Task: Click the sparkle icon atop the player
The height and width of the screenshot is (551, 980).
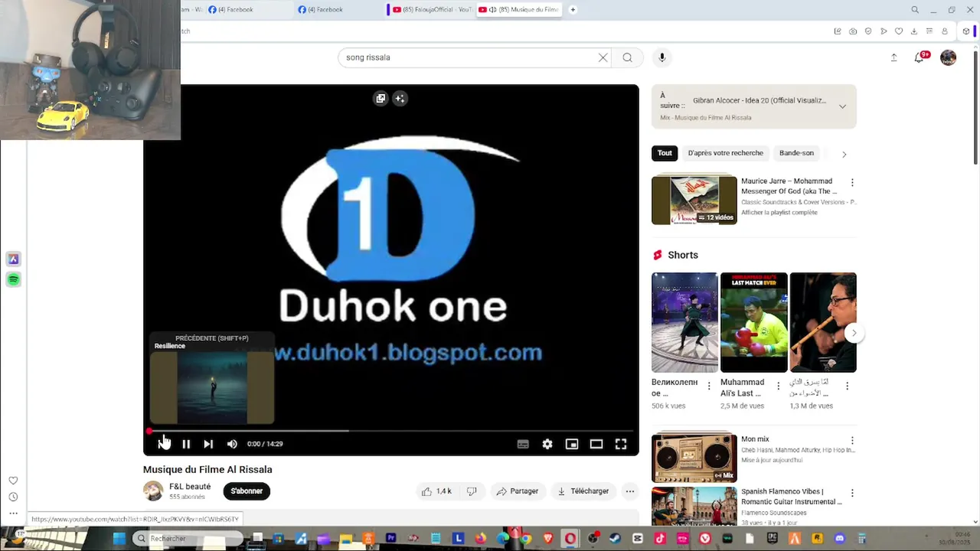Action: coord(400,98)
